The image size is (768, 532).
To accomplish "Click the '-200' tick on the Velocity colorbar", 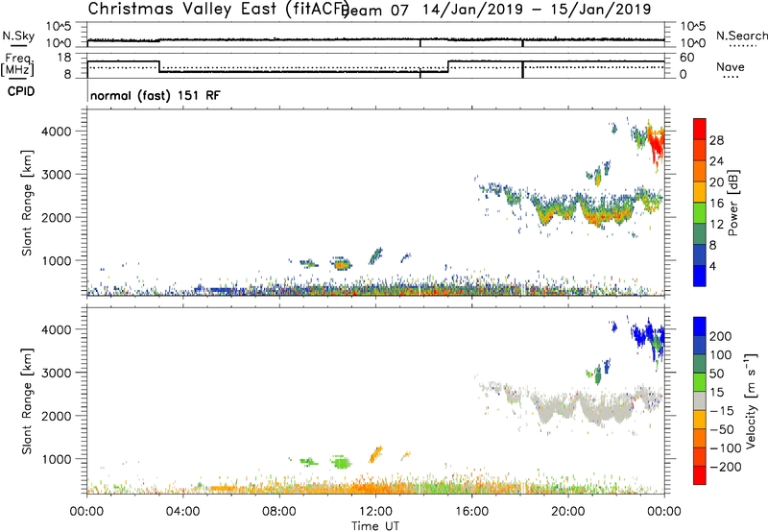I will point(725,467).
